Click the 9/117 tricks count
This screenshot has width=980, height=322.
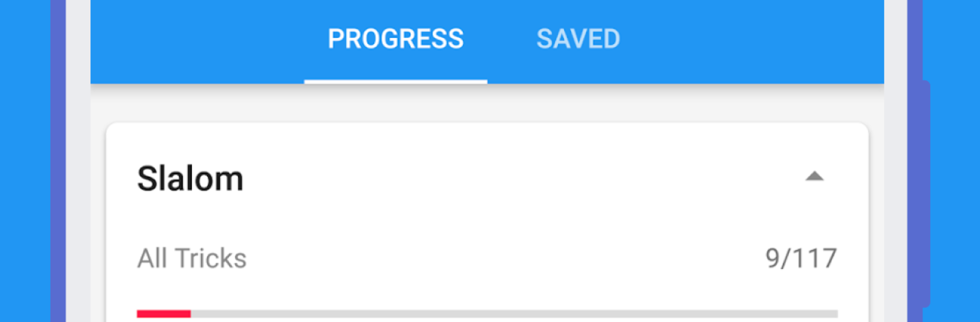click(801, 258)
